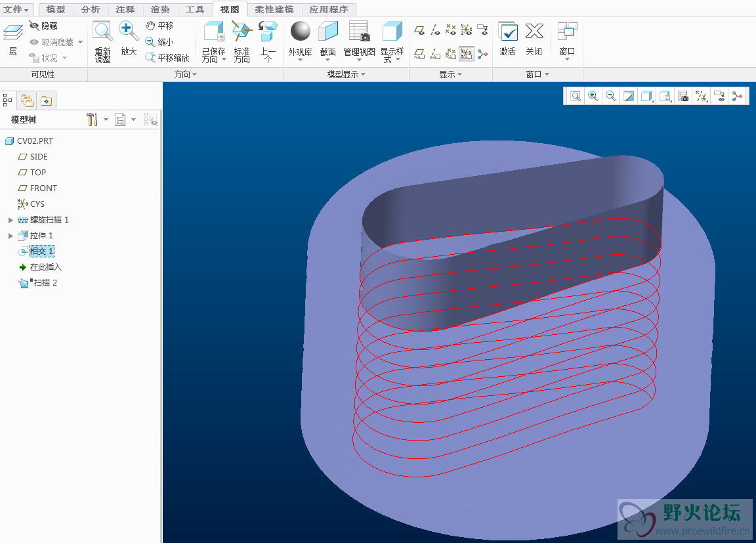The width and height of the screenshot is (756, 543).
Task: Open saved orientations in graphics toolbar
Action: pos(665,96)
